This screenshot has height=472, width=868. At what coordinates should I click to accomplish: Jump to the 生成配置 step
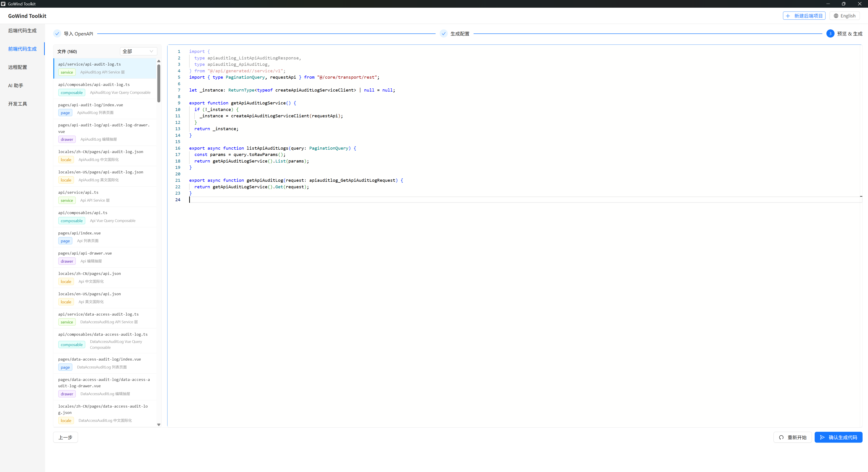(x=460, y=34)
